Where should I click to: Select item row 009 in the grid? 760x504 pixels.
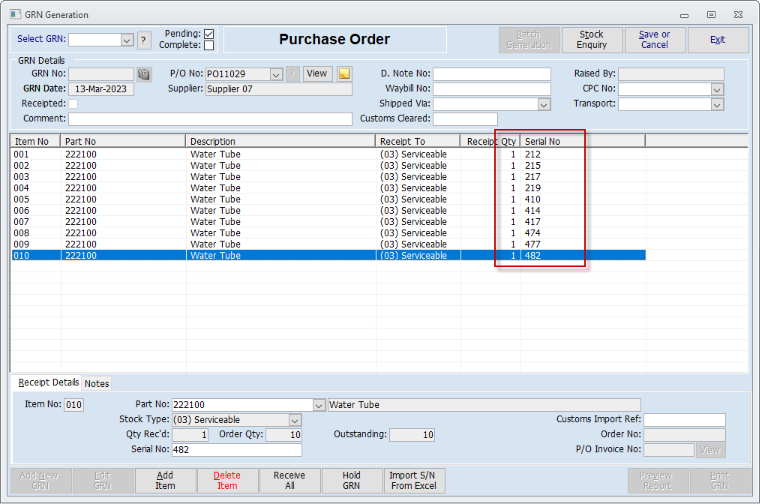(329, 244)
